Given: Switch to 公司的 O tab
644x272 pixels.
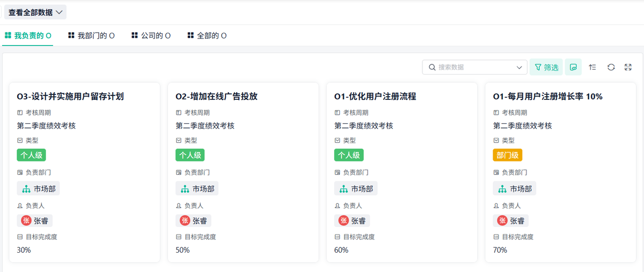Looking at the screenshot, I should point(151,36).
